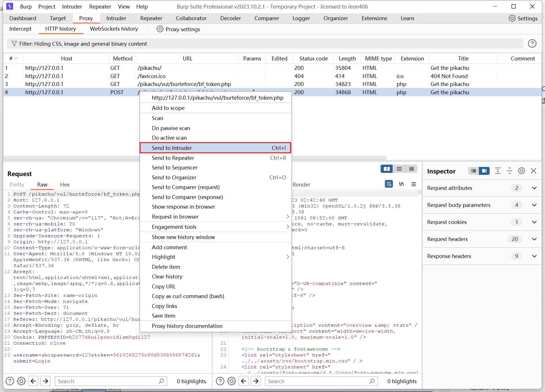The image size is (545, 392).
Task: Click the filter bar text
Action: pyautogui.click(x=83, y=44)
